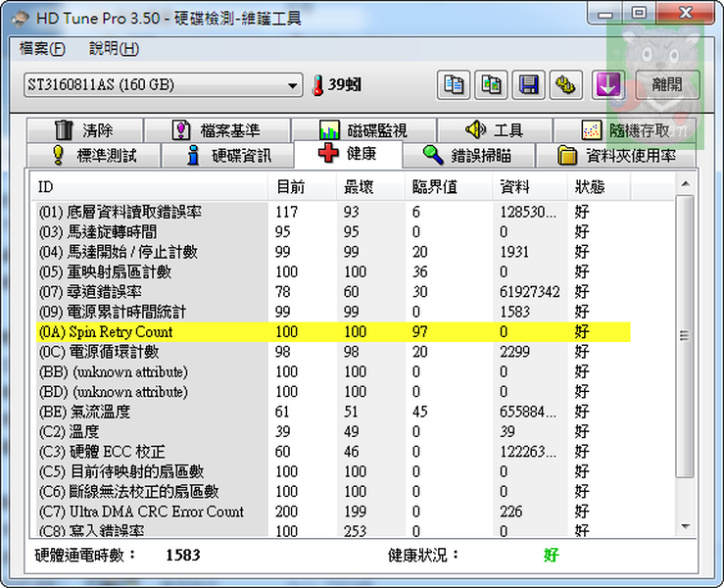Select the (0A) Spin Retry Count row
This screenshot has height=588, width=724.
pyautogui.click(x=333, y=331)
